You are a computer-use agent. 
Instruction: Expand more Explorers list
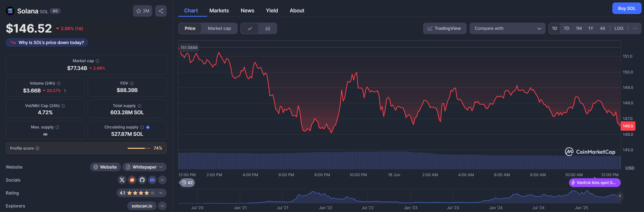click(162, 206)
